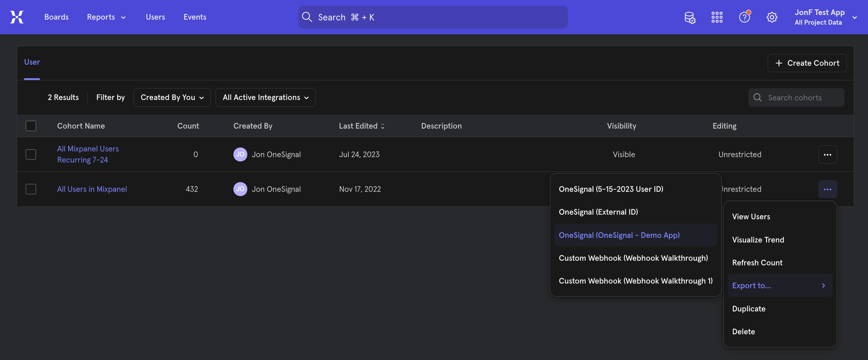Click the 'Nov 17, 2022' date cell

tap(360, 189)
